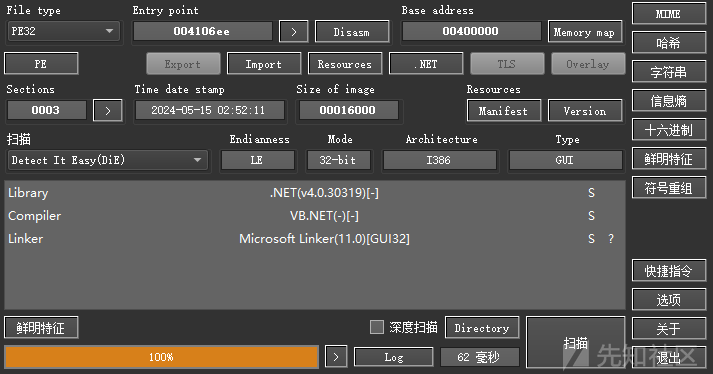Open the Disasm view

click(352, 32)
